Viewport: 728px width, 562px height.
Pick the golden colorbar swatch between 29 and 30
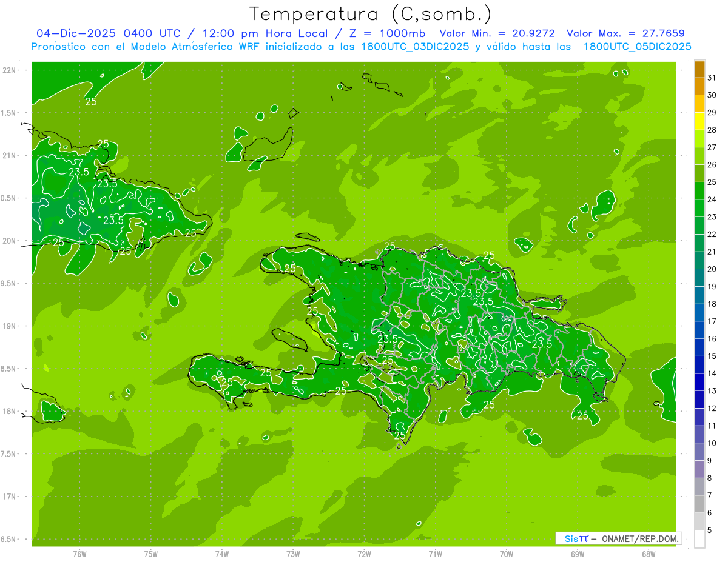tap(699, 104)
